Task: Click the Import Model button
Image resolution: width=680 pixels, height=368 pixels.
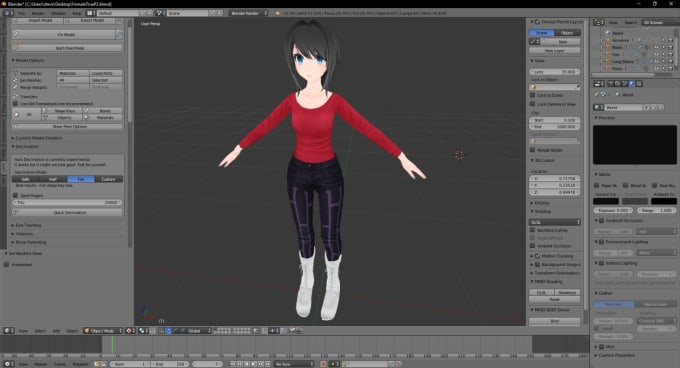Action: (x=38, y=20)
